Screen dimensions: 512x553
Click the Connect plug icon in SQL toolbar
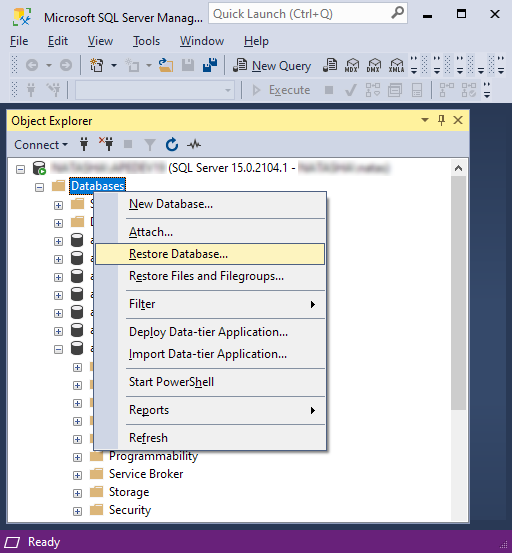click(31, 90)
